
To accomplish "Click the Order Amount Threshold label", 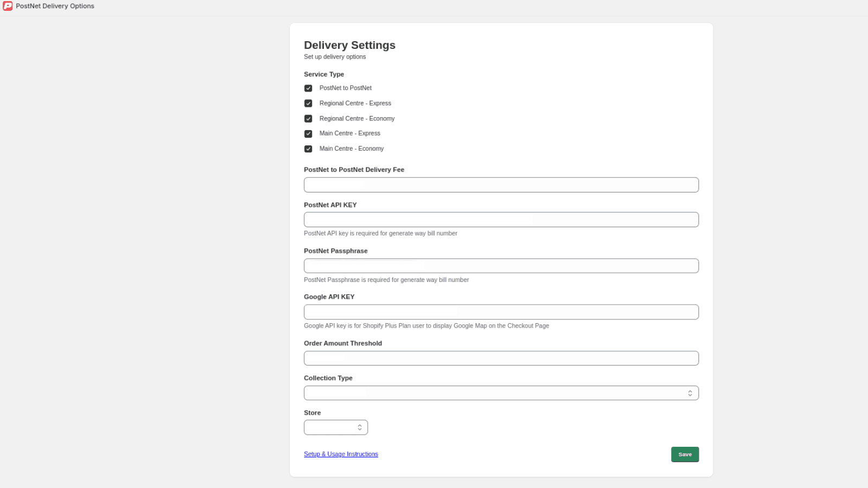I will pyautogui.click(x=343, y=343).
